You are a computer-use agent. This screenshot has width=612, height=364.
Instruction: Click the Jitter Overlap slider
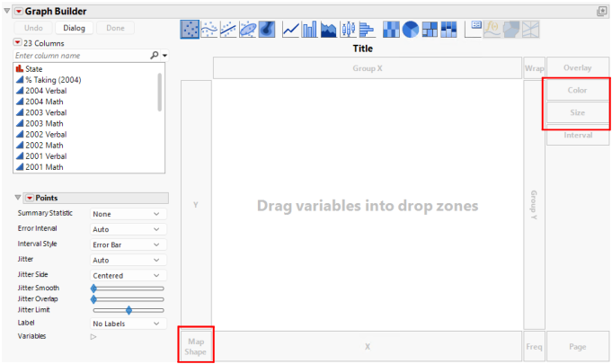[x=128, y=299]
